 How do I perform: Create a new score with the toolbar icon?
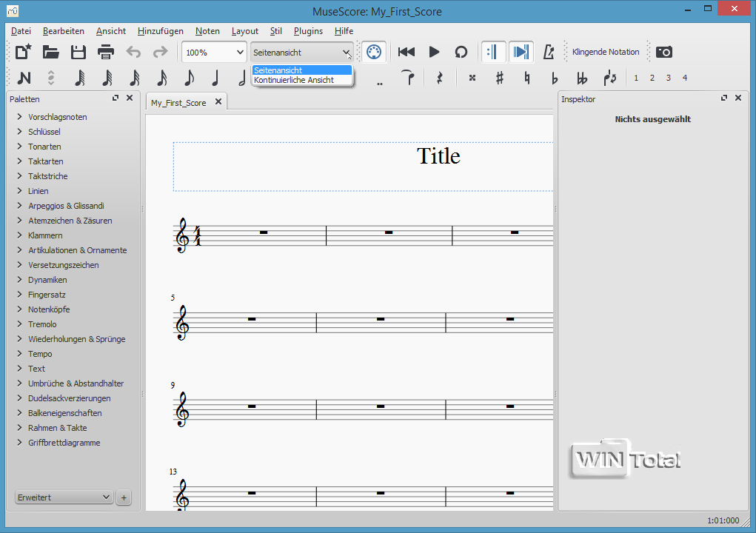pyautogui.click(x=24, y=52)
